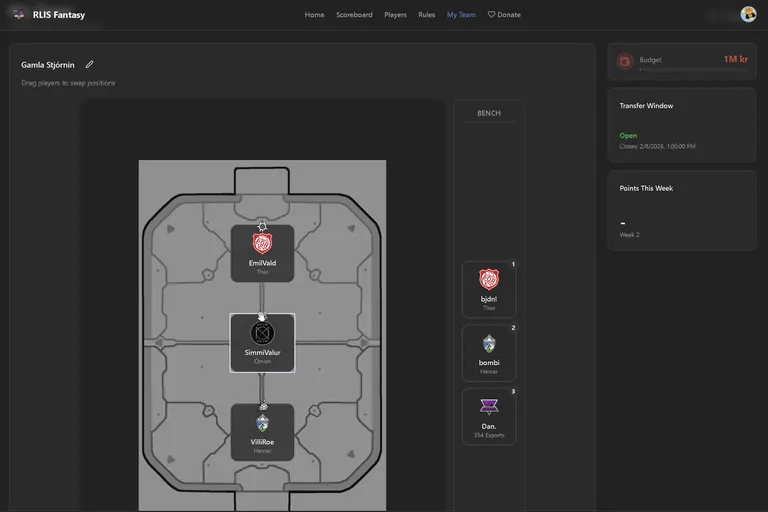Click the RLIS Fantasy logo icon
Screen dimensions: 768x512
pos(18,14)
